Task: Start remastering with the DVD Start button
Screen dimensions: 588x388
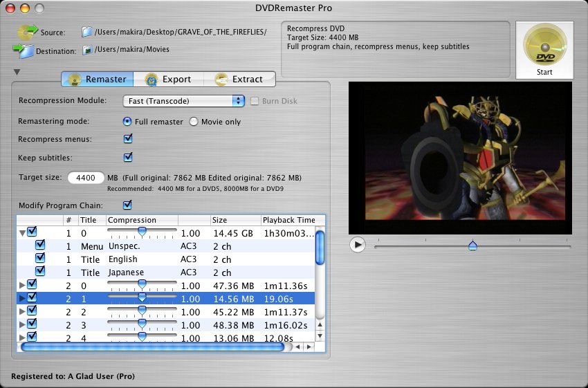Action: [x=544, y=50]
